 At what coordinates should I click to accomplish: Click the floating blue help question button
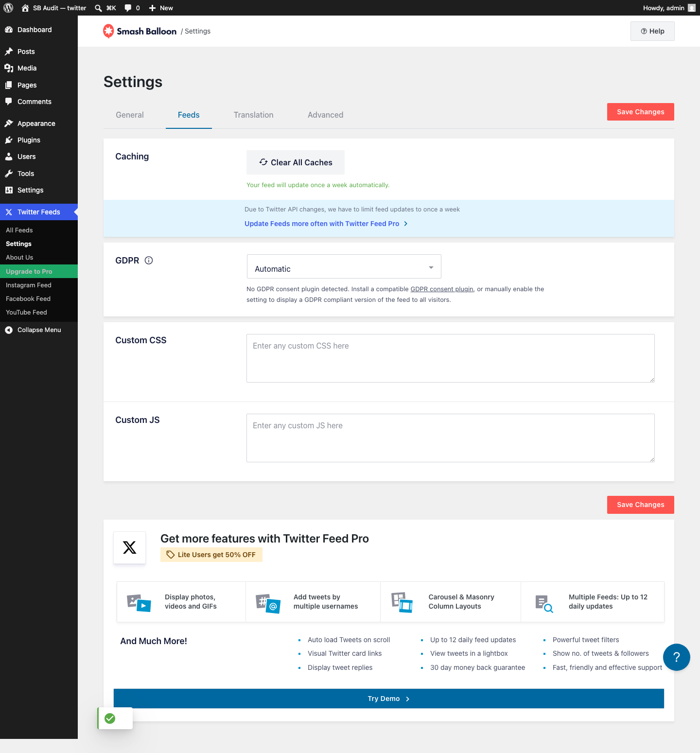point(677,657)
